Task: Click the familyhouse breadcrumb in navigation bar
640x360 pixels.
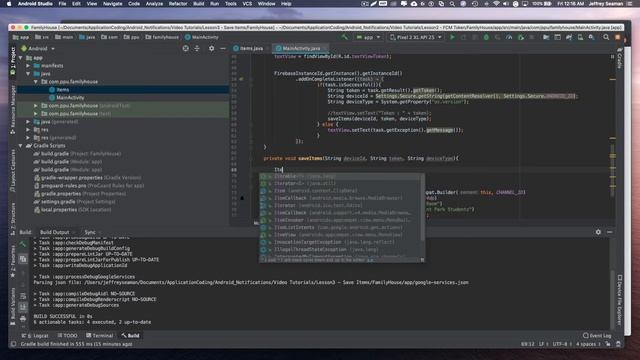Action: (162, 37)
